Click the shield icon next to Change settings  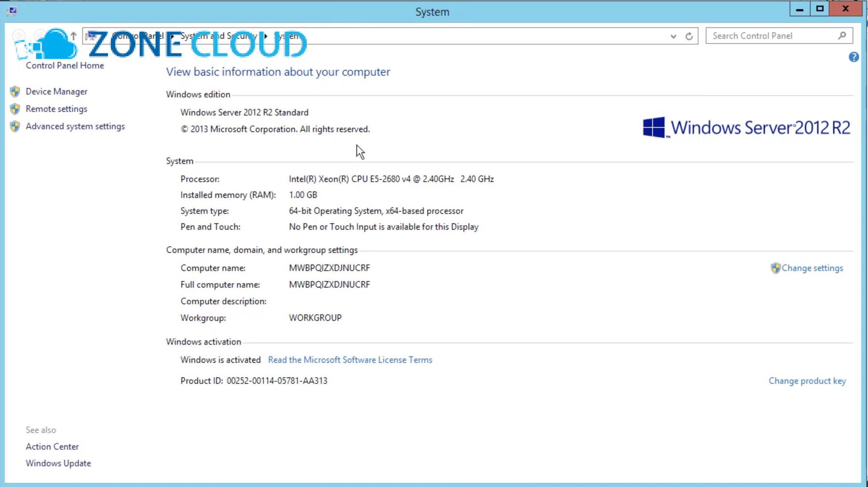(x=775, y=268)
